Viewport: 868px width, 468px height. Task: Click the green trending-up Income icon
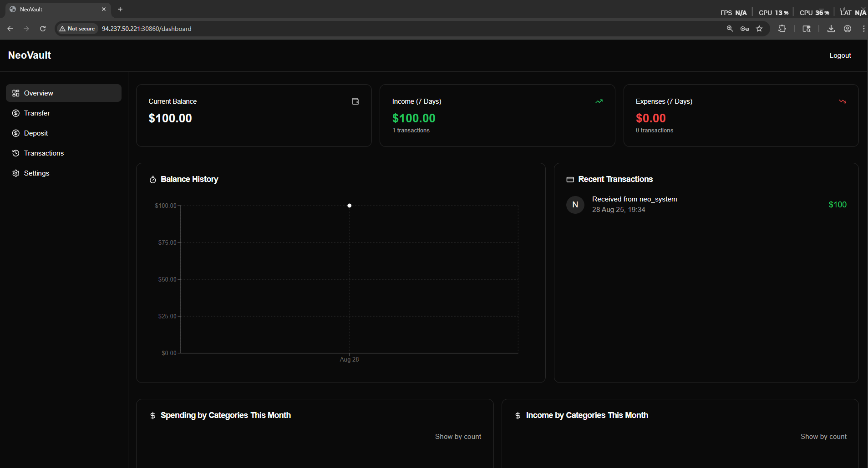coord(599,101)
